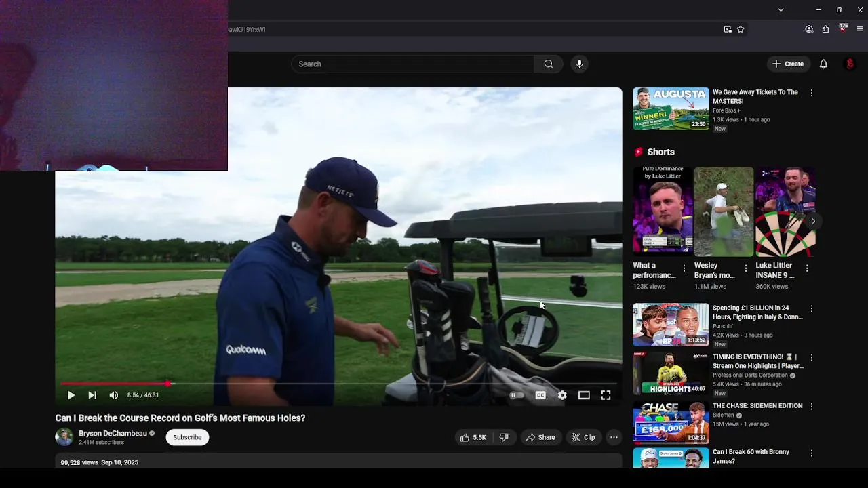Create a Clip of the video
The width and height of the screenshot is (868, 488).
583,437
